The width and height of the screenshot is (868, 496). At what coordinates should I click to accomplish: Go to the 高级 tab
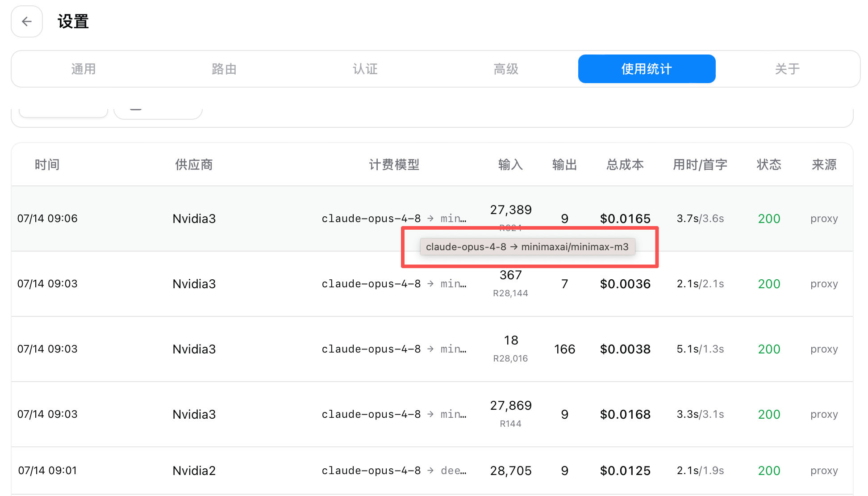(506, 69)
